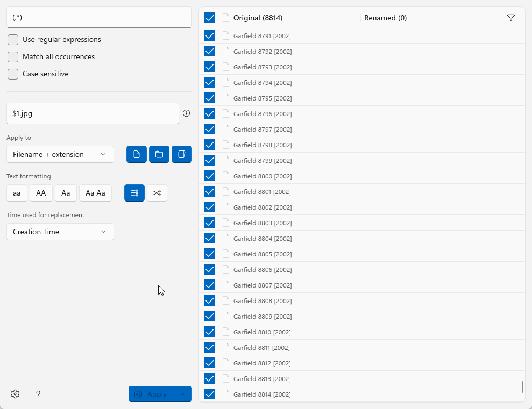The image size is (532, 409).
Task: Open the Creation Time dropdown
Action: click(x=60, y=232)
